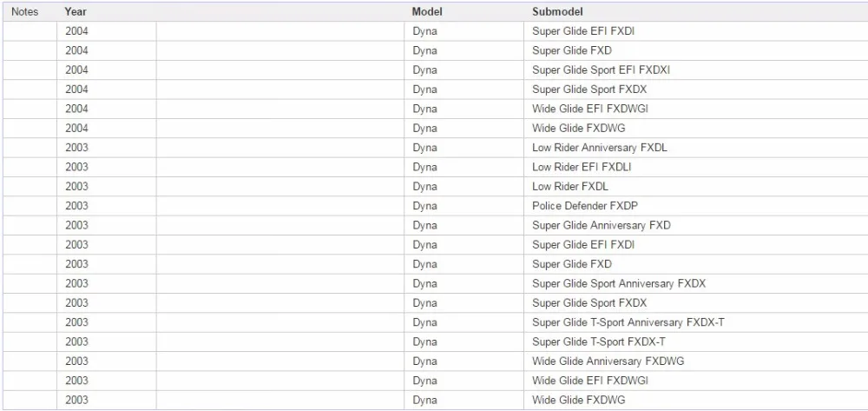Click Dyna in Super Glide Sport EFI FXDXI row

(x=424, y=70)
